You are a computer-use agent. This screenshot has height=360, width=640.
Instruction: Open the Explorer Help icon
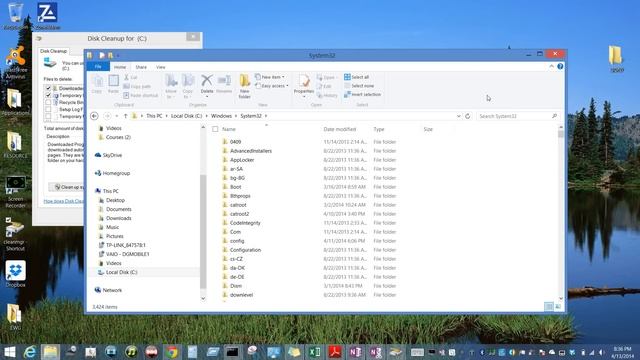click(560, 67)
